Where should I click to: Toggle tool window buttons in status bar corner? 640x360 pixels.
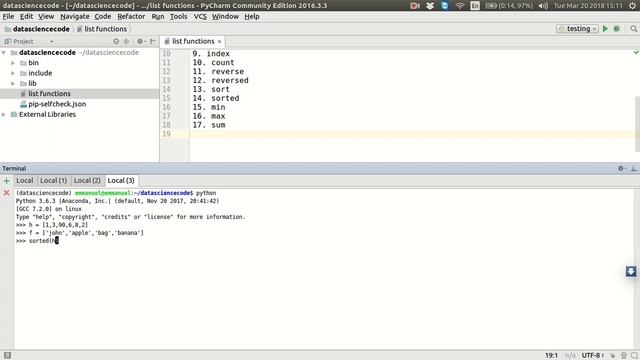[7, 355]
